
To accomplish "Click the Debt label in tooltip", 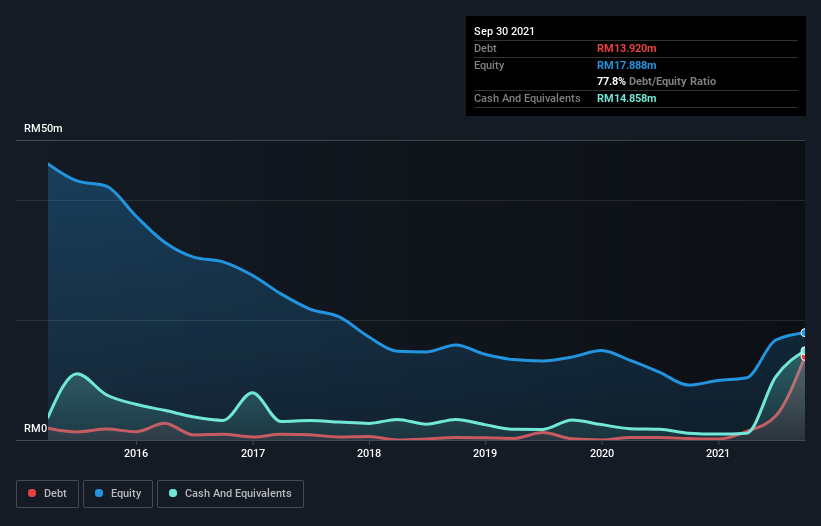I will click(485, 48).
